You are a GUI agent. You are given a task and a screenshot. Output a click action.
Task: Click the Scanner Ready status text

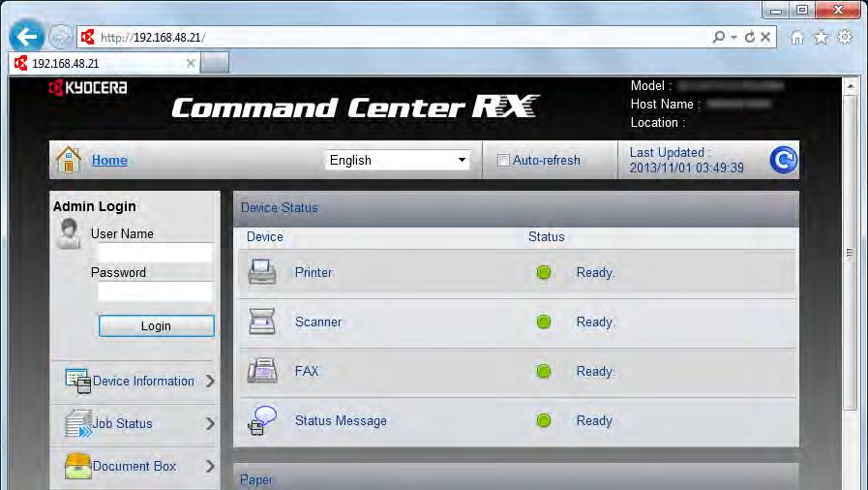596,322
